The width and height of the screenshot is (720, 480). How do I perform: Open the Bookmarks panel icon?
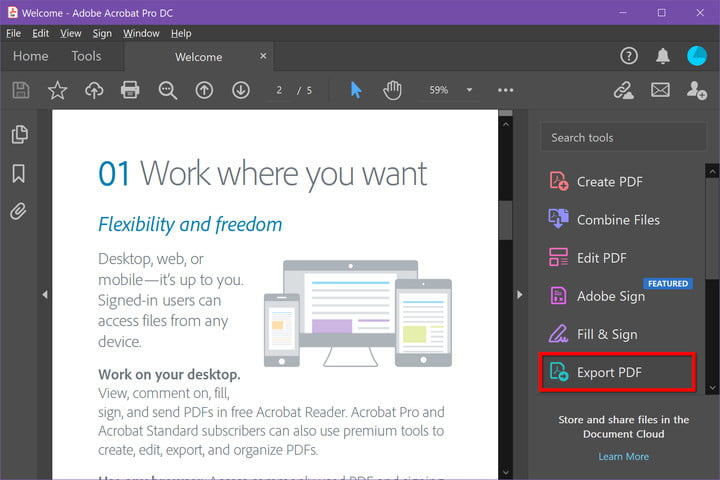(18, 173)
